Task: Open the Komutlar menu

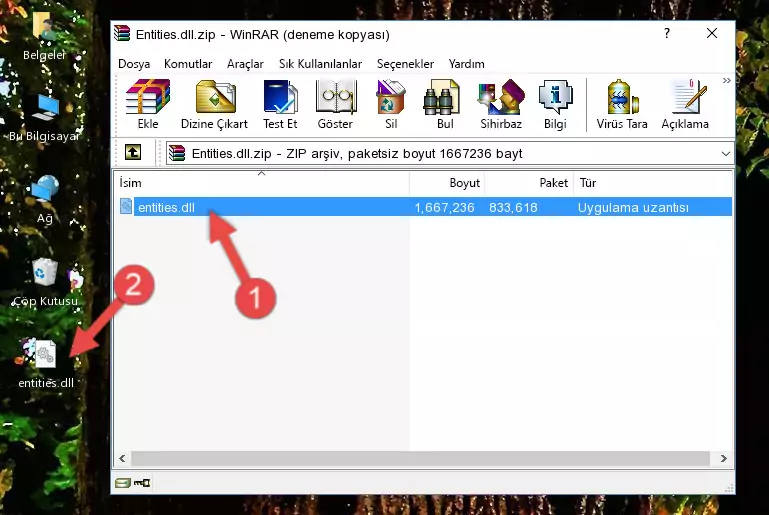Action: tap(188, 64)
